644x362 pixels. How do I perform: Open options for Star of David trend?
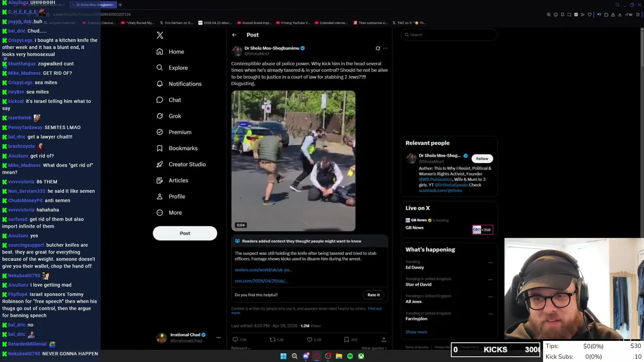pyautogui.click(x=491, y=280)
